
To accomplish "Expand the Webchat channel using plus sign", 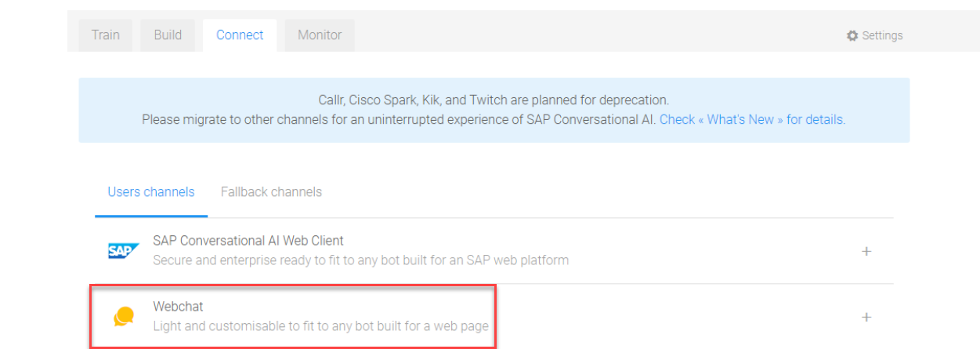I will (x=866, y=318).
